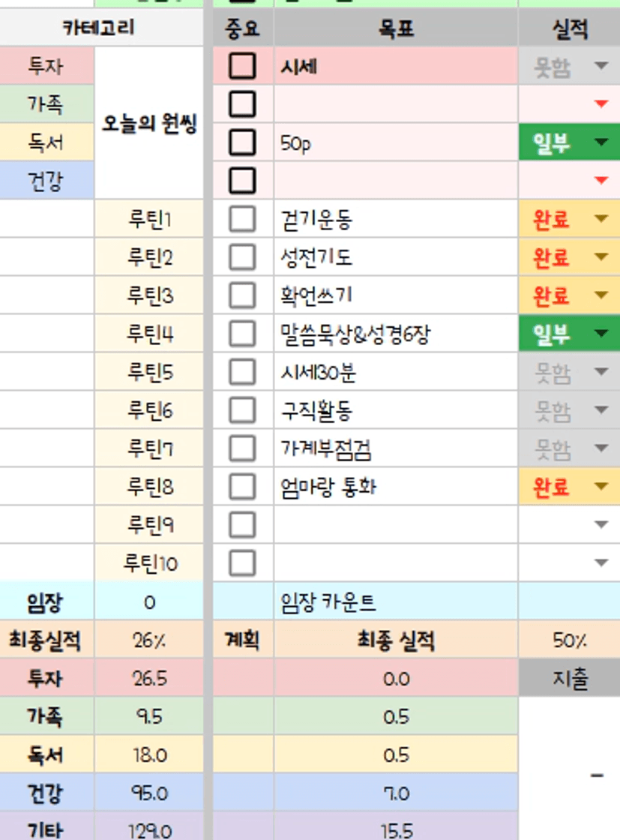
Task: Open the 못함 dropdown for 시세
Action: 601,67
